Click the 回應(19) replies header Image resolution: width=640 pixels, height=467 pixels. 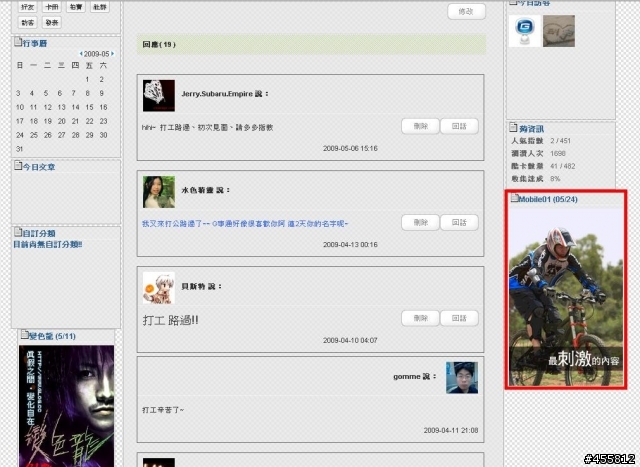[x=311, y=44]
